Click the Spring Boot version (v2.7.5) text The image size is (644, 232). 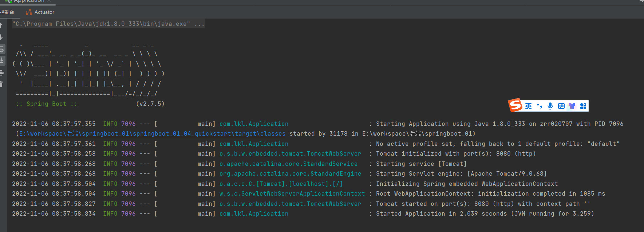pos(150,104)
